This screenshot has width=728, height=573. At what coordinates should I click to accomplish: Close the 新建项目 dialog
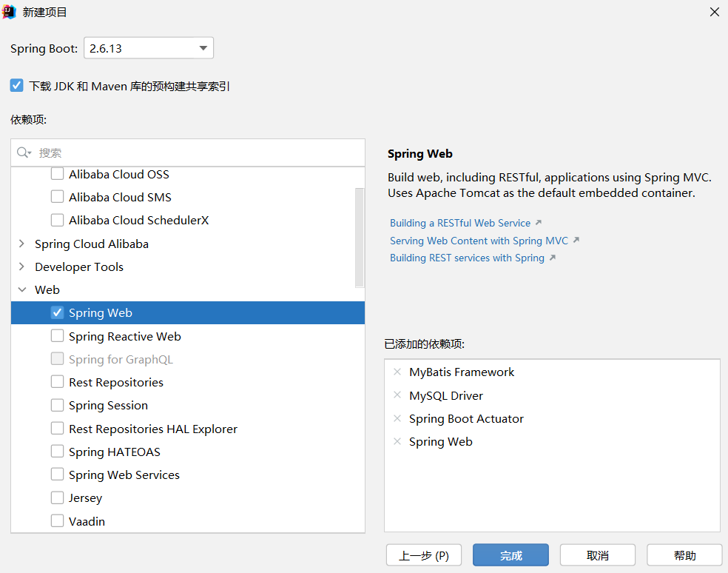[x=715, y=12]
